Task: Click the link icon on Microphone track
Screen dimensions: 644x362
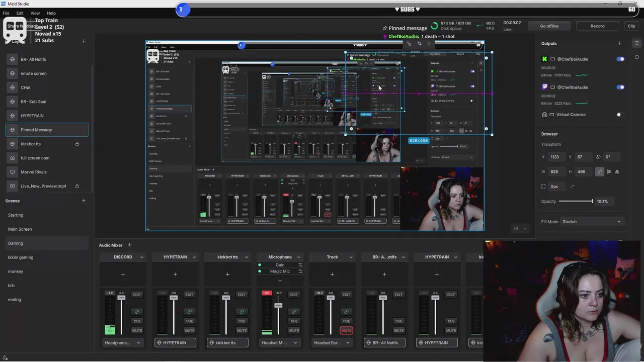Action: click(294, 312)
